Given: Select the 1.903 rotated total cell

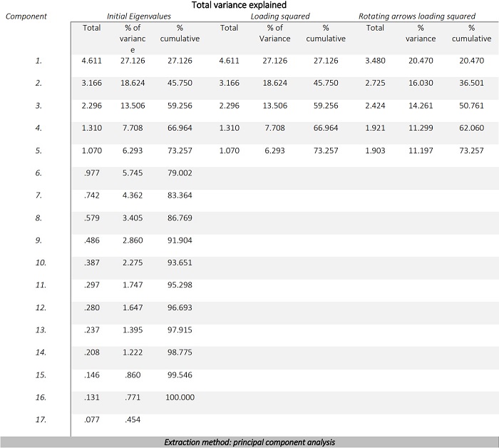Looking at the screenshot, I should pyautogui.click(x=375, y=151).
